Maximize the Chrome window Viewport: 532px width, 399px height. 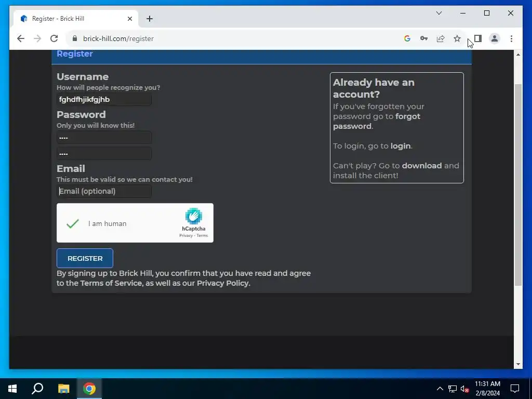pos(486,13)
